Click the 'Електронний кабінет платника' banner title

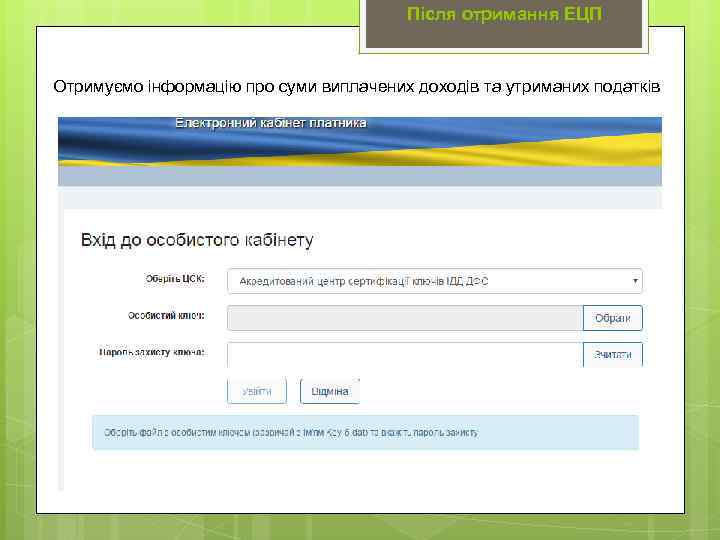(x=271, y=123)
